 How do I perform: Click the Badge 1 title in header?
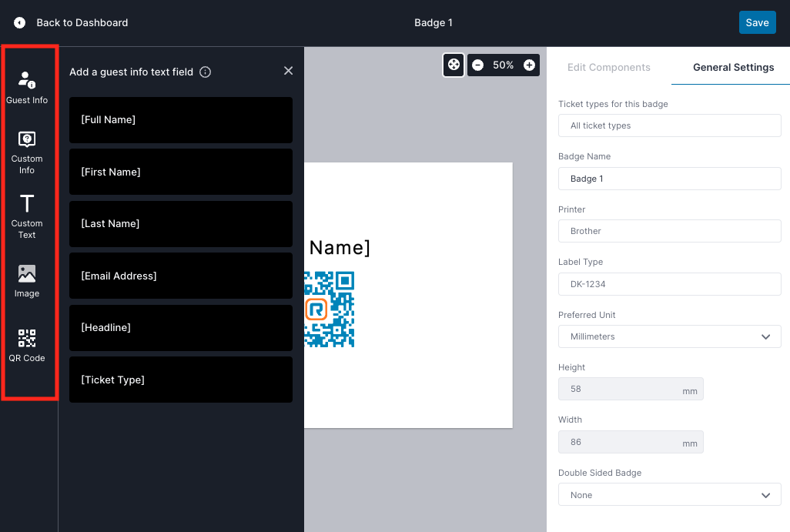coord(433,22)
